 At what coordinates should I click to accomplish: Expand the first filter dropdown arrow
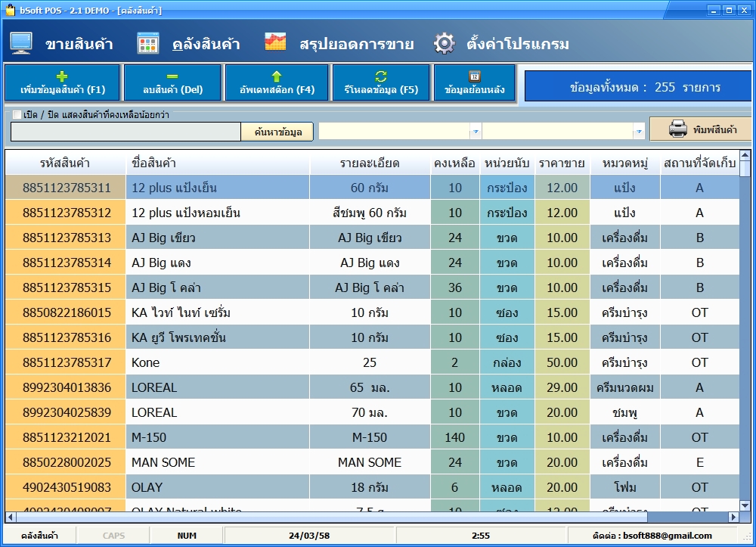(476, 132)
